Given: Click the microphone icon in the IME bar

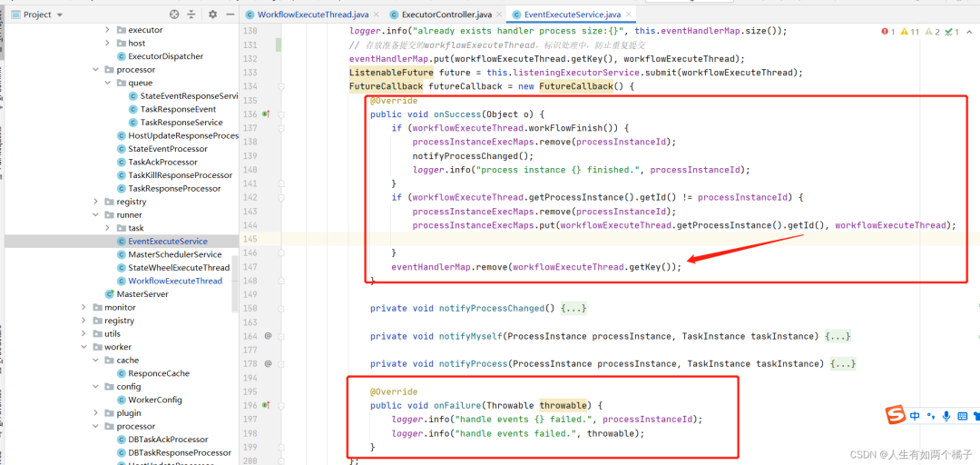Looking at the screenshot, I should (946, 416).
